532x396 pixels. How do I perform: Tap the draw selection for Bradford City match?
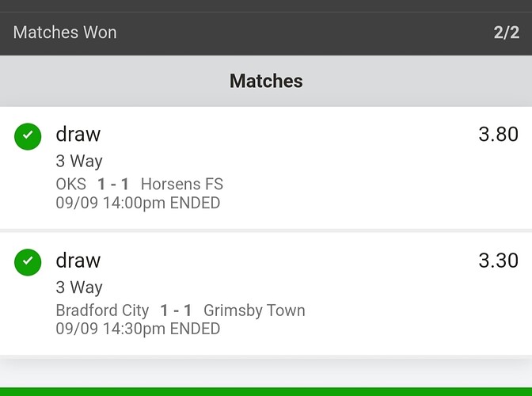click(x=78, y=261)
